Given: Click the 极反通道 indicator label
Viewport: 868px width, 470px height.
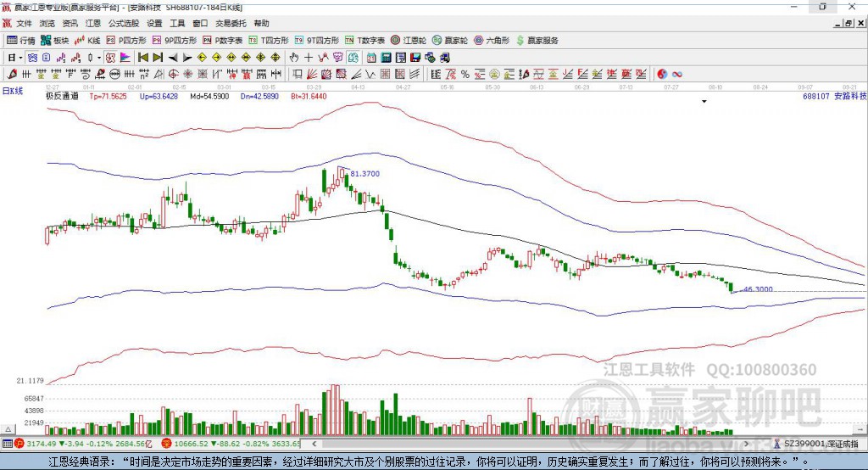Looking at the screenshot, I should [62, 96].
